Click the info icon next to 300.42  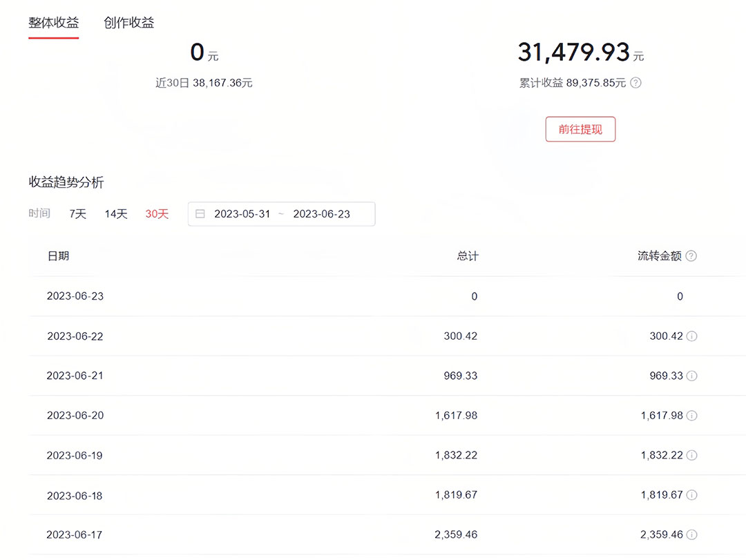691,336
